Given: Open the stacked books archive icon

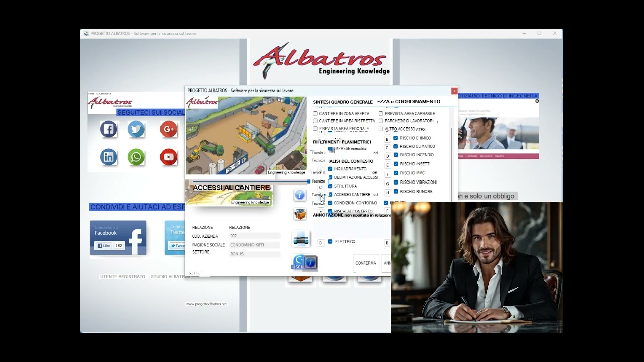Looking at the screenshot, I should 300,214.
